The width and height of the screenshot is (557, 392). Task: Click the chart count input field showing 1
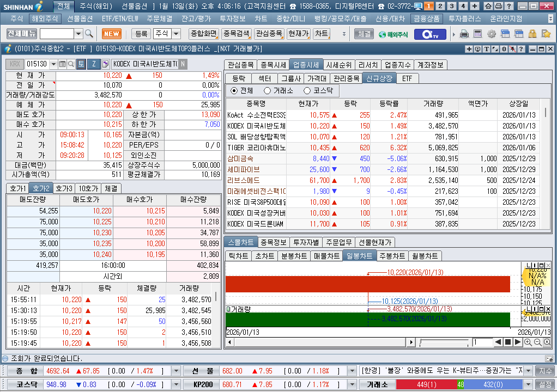pyautogui.click(x=482, y=342)
